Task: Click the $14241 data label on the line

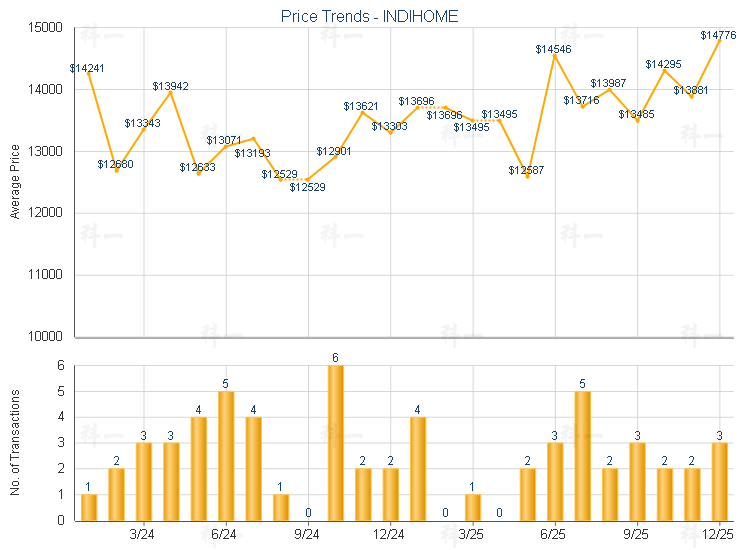Action: point(87,68)
